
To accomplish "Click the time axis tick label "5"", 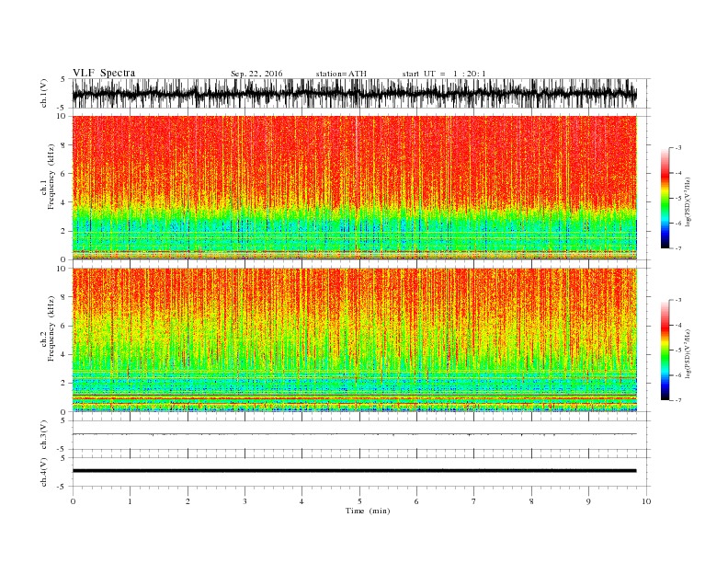I will coord(359,501).
